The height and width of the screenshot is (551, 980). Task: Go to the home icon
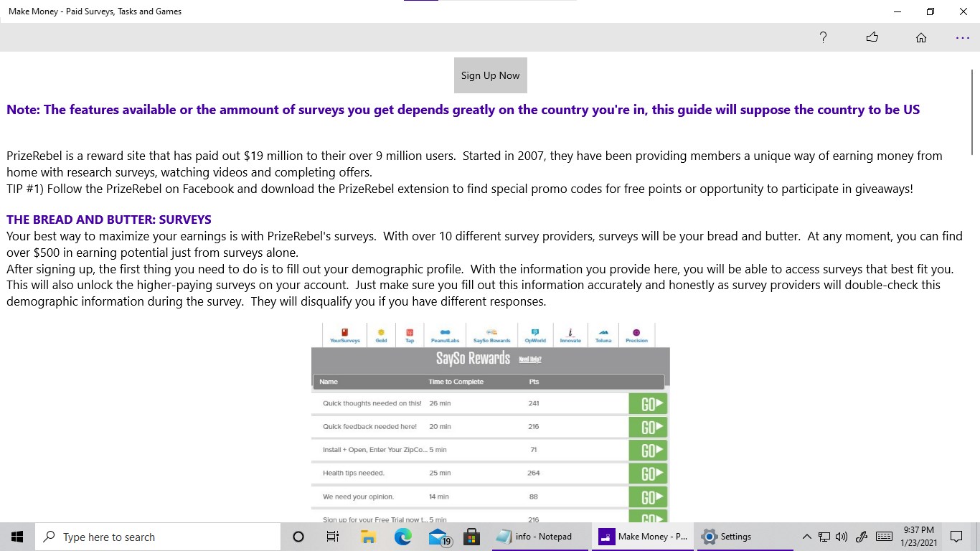click(x=921, y=38)
